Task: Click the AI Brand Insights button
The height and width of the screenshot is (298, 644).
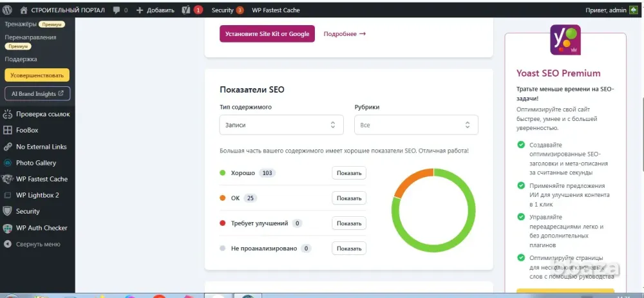Action: 37,93
